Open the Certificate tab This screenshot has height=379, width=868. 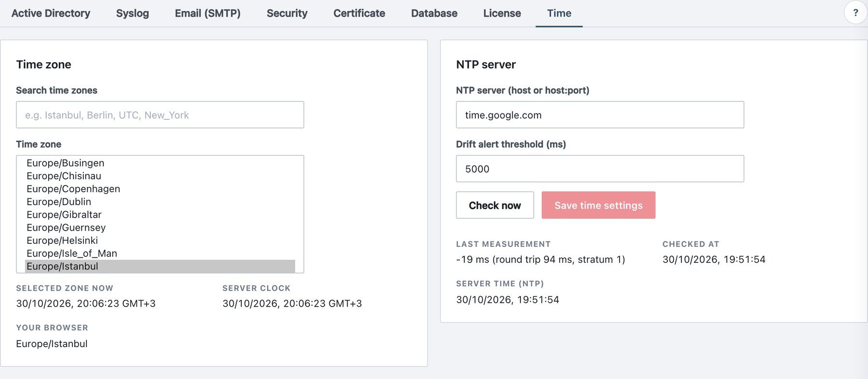pyautogui.click(x=359, y=13)
